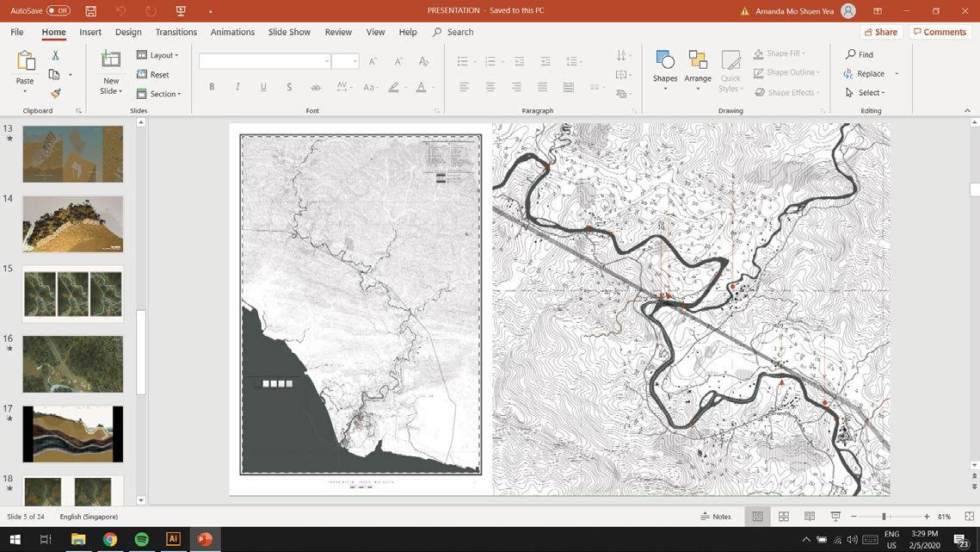Toggle Underline formatting

[x=263, y=87]
